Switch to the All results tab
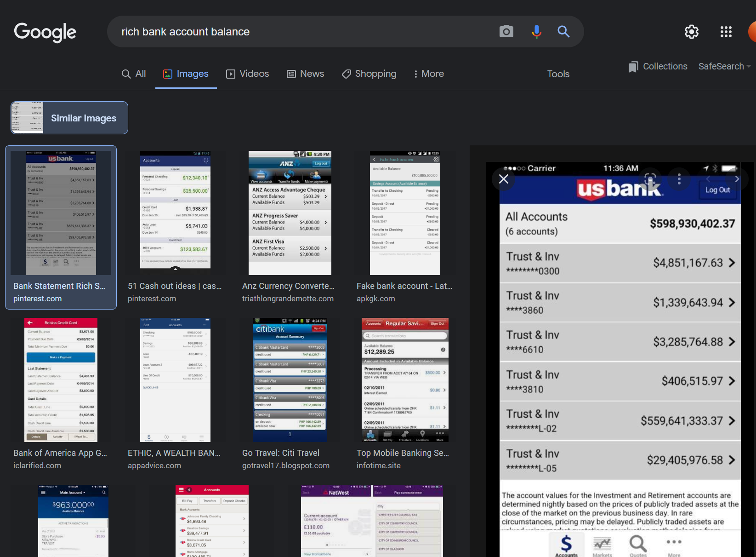The height and width of the screenshot is (557, 756). coord(134,74)
